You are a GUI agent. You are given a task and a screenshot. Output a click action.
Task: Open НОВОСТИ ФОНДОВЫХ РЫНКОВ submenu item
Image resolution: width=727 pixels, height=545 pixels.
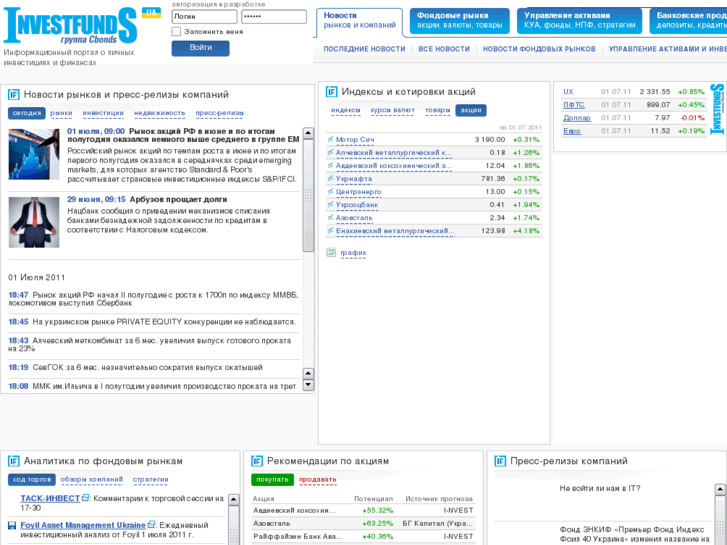coord(539,49)
